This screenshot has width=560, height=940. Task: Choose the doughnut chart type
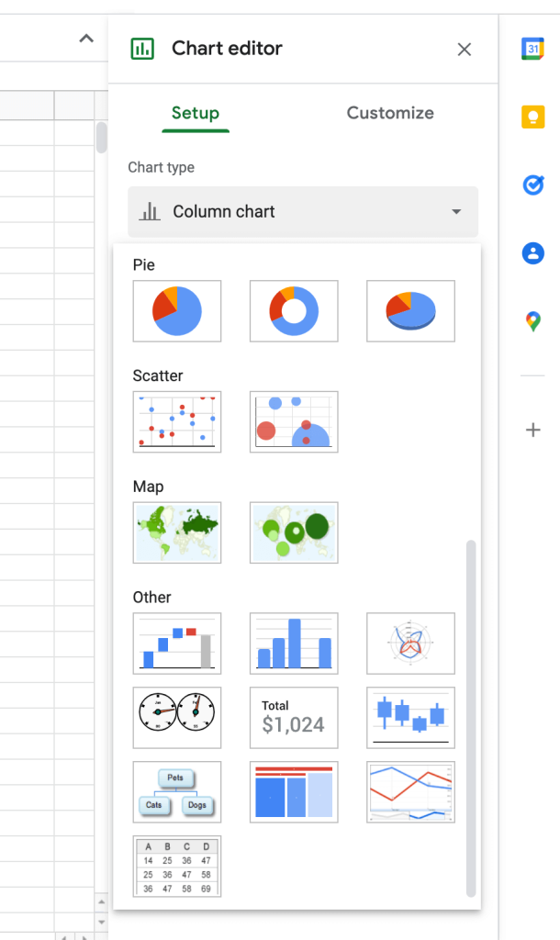click(294, 311)
